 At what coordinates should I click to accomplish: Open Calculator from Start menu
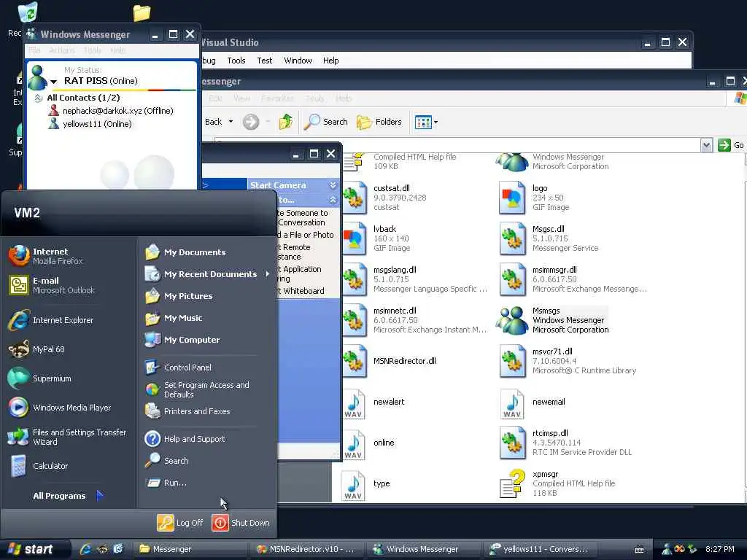(38, 466)
